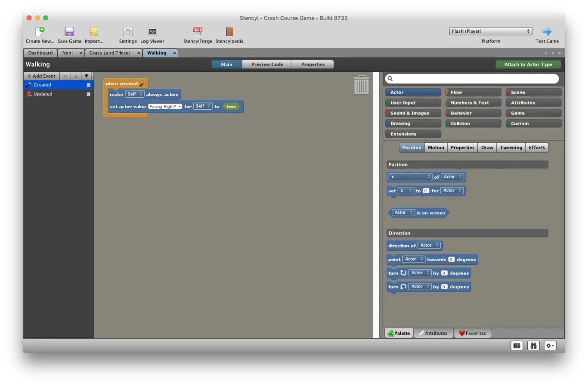Open Actor dropdown in 'direction of' block
The image size is (588, 386).
[429, 245]
